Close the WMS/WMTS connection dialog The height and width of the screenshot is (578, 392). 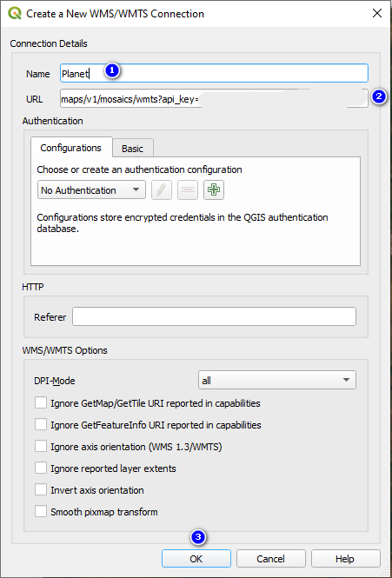click(377, 14)
